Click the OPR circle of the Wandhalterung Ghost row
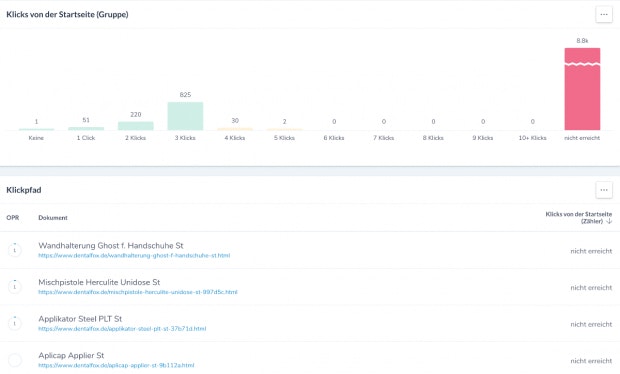Viewport: 620px width, 374px height. (15, 250)
